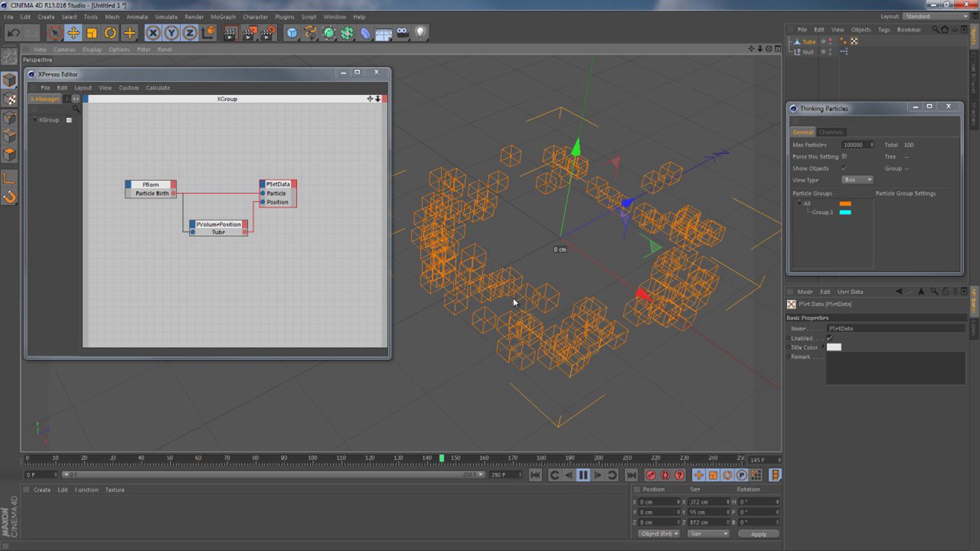Click the orange color swatch for All group
The image size is (980, 551).
pyautogui.click(x=845, y=204)
